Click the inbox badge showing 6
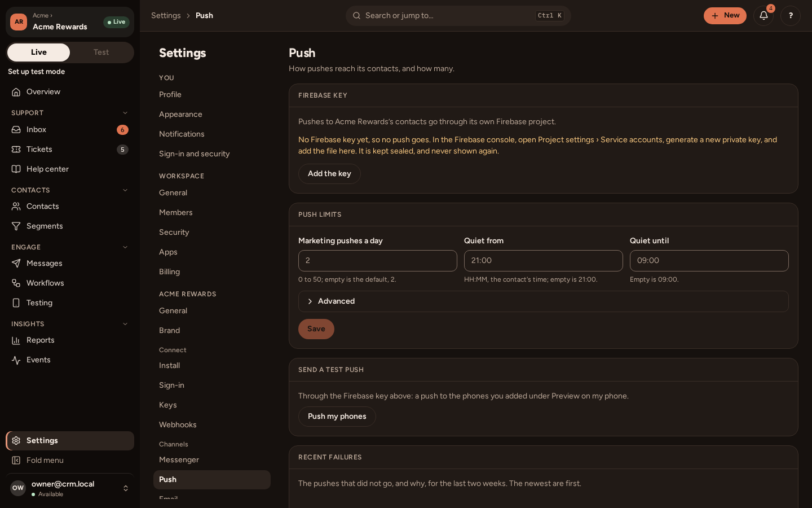The width and height of the screenshot is (812, 508). coord(122,130)
